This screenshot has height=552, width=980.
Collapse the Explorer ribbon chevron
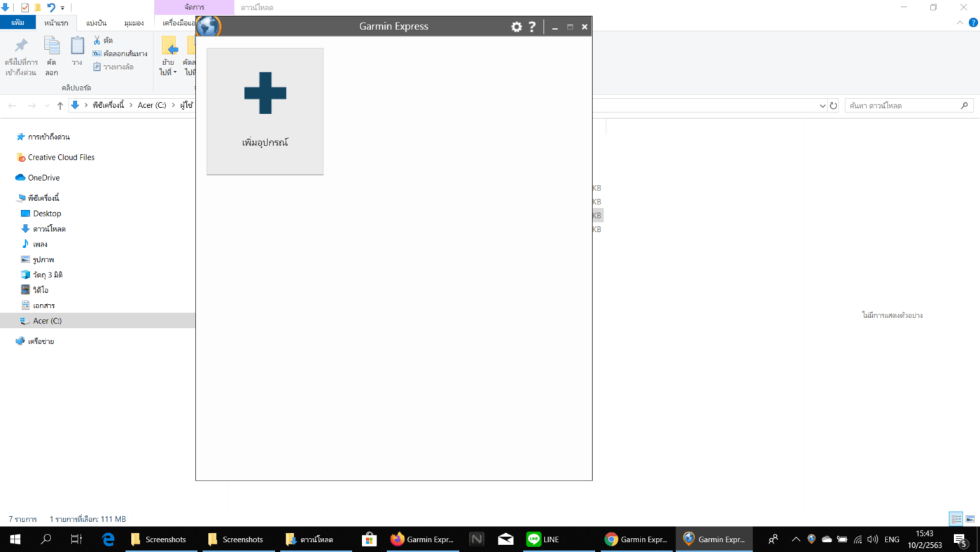(960, 22)
